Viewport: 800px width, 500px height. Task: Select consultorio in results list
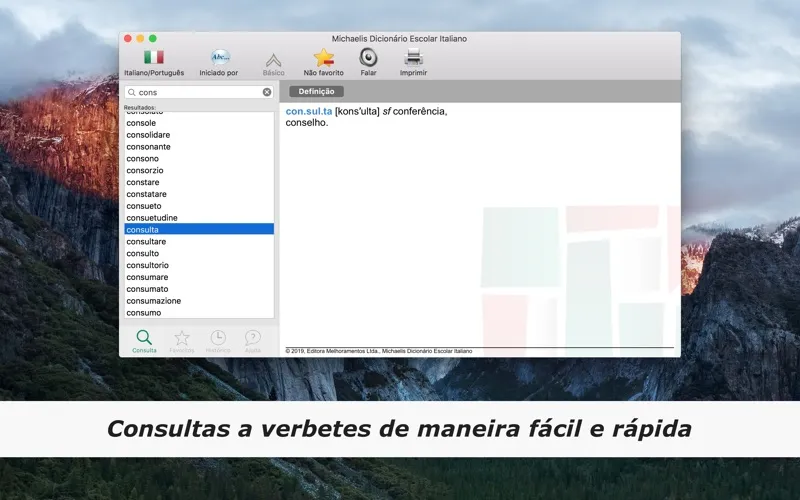coord(148,265)
